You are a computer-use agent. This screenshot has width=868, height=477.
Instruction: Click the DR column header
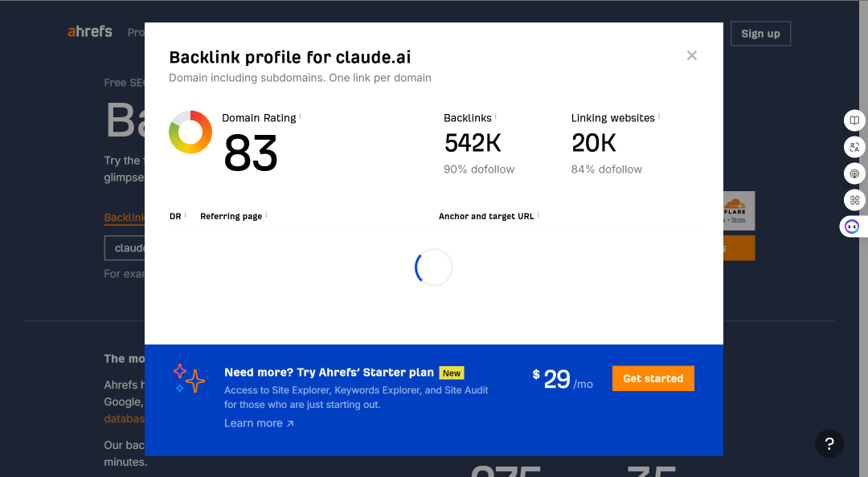pyautogui.click(x=175, y=216)
